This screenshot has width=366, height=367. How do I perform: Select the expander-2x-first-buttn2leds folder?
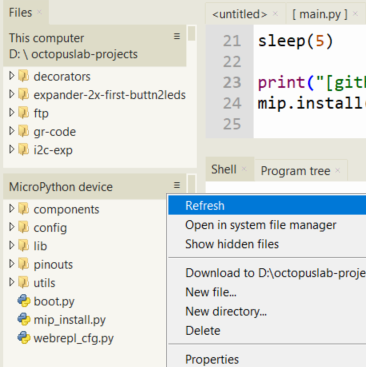click(109, 95)
